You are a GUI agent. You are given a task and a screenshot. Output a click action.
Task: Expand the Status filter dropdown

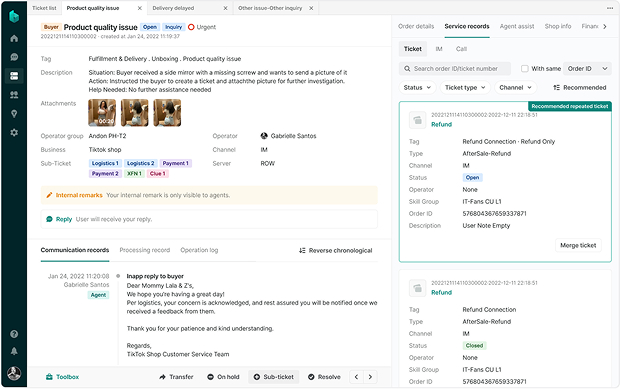point(417,87)
